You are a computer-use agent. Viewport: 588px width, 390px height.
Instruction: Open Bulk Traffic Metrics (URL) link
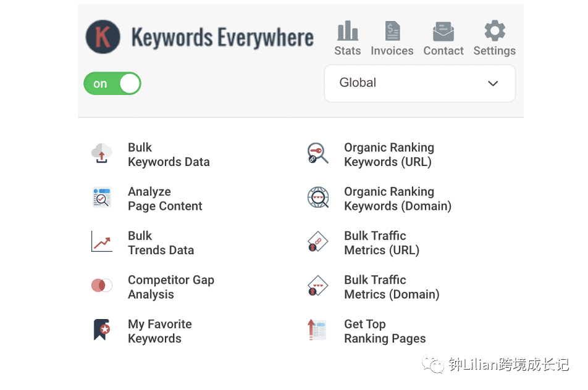(x=382, y=243)
